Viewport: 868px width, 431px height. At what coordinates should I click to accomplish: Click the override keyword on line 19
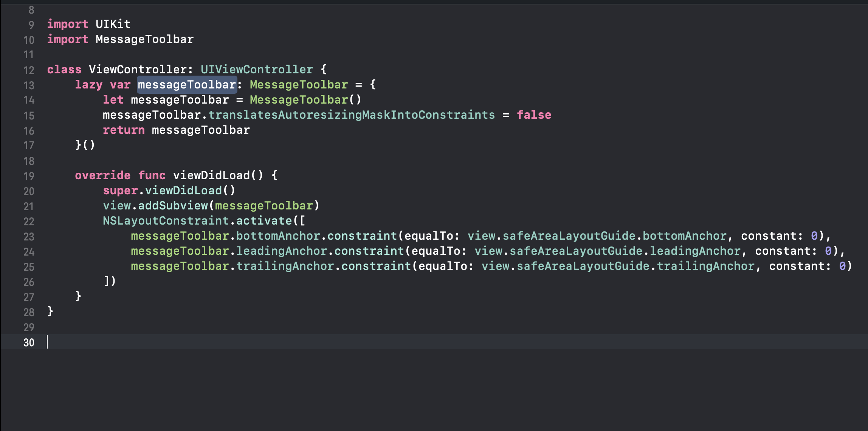pyautogui.click(x=102, y=175)
